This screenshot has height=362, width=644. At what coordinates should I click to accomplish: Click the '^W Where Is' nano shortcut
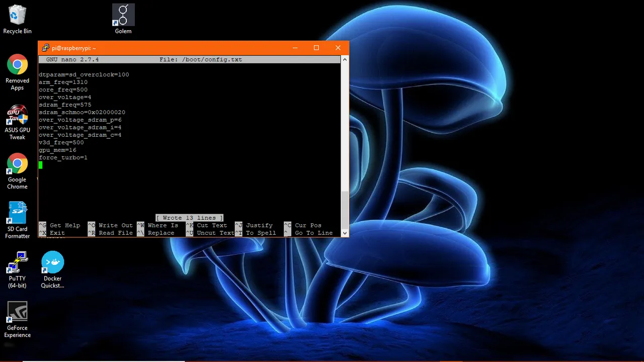[x=157, y=225]
